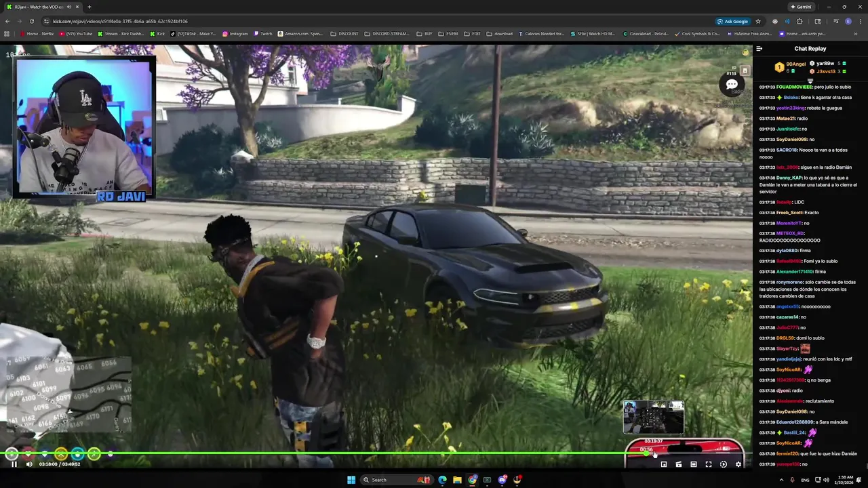Click username METEOX_RD in chat
Screen dimensions: 868x488
pos(790,233)
